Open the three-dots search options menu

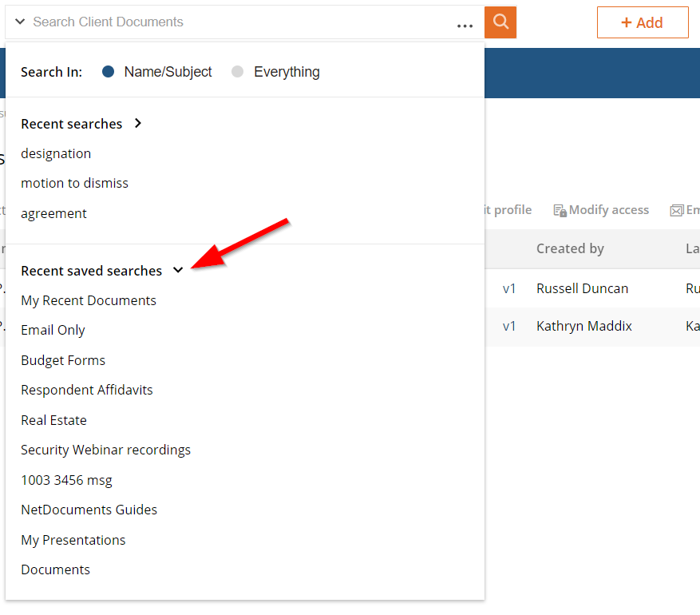click(465, 26)
